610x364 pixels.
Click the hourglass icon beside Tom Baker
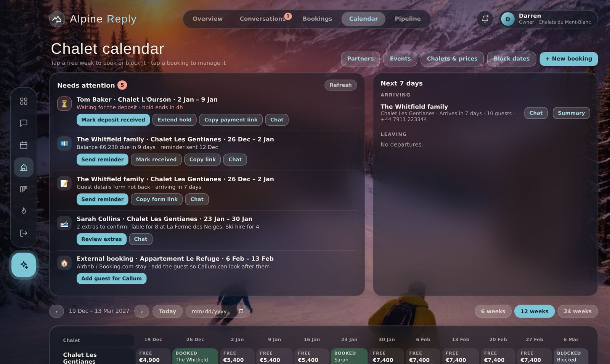click(x=64, y=104)
